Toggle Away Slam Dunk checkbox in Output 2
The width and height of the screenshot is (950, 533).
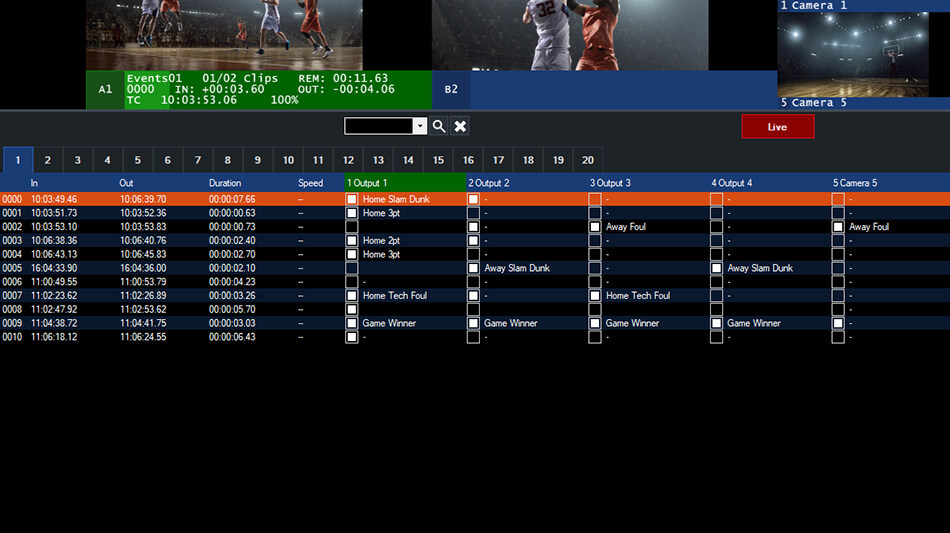tap(474, 268)
